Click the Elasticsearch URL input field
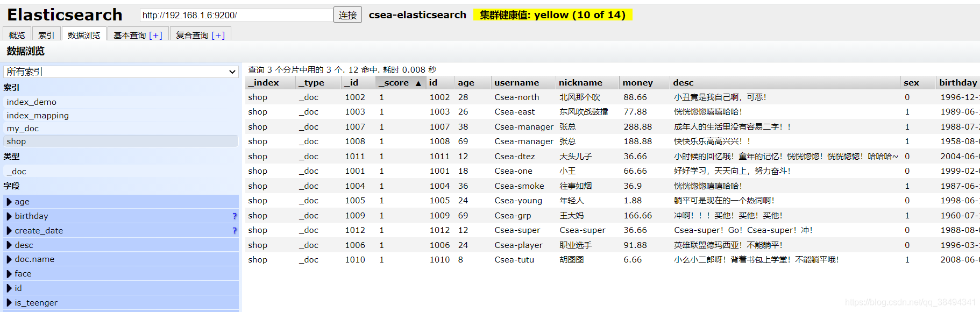 (236, 15)
